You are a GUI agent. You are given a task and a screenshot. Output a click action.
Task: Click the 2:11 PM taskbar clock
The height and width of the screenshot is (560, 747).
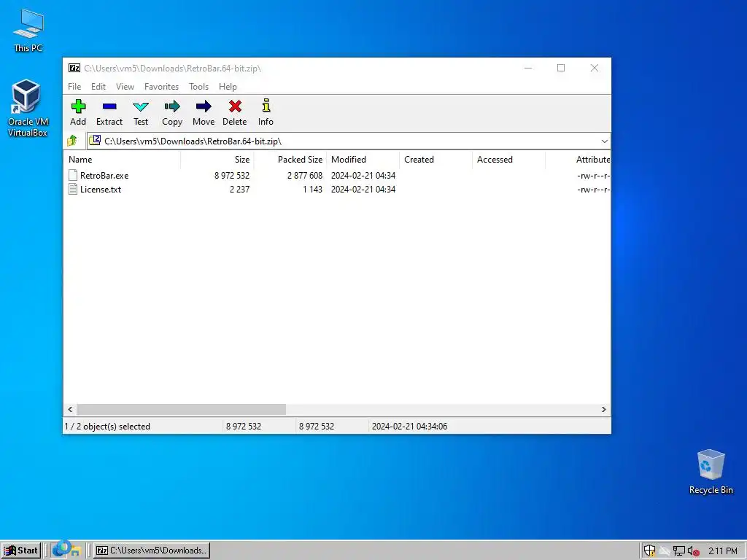pyautogui.click(x=723, y=551)
